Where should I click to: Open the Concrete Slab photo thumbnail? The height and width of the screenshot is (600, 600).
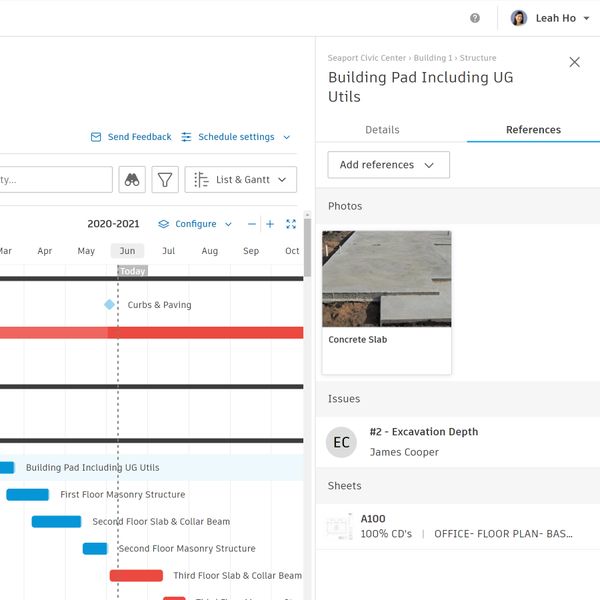[386, 280]
